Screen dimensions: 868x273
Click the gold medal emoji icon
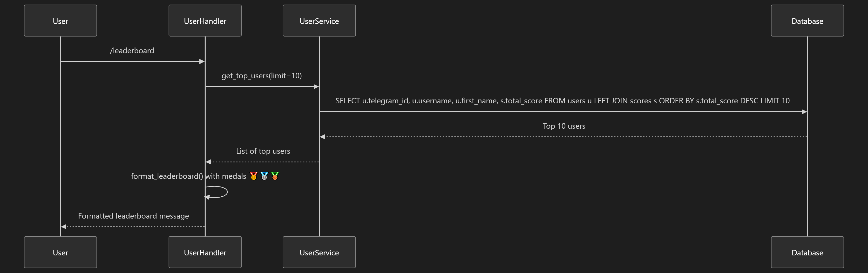click(x=253, y=176)
